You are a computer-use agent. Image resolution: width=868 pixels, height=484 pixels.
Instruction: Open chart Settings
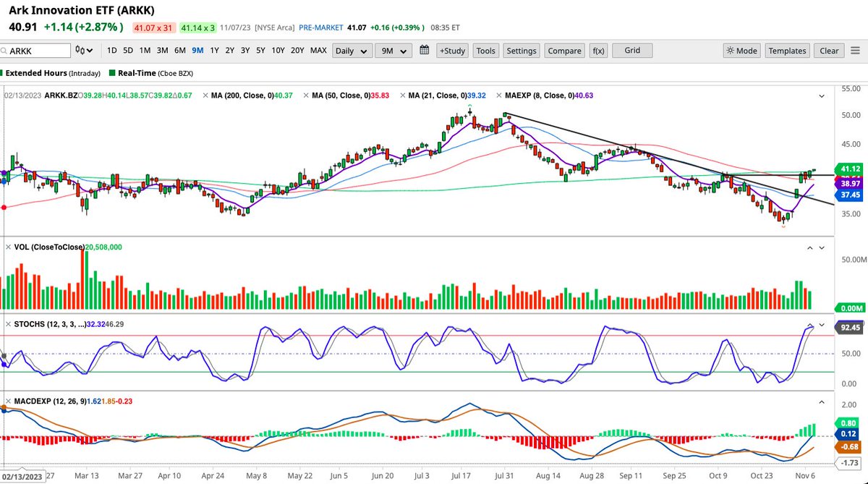pos(522,51)
